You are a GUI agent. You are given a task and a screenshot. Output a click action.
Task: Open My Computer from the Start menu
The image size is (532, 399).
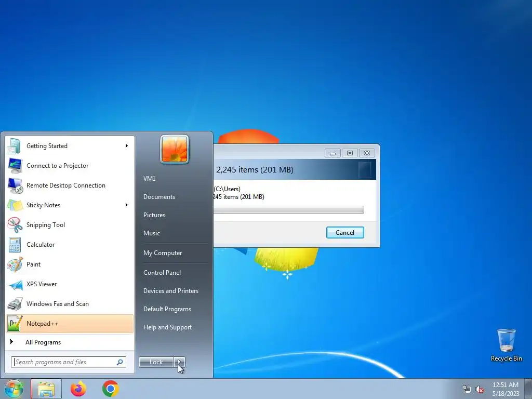pyautogui.click(x=163, y=253)
